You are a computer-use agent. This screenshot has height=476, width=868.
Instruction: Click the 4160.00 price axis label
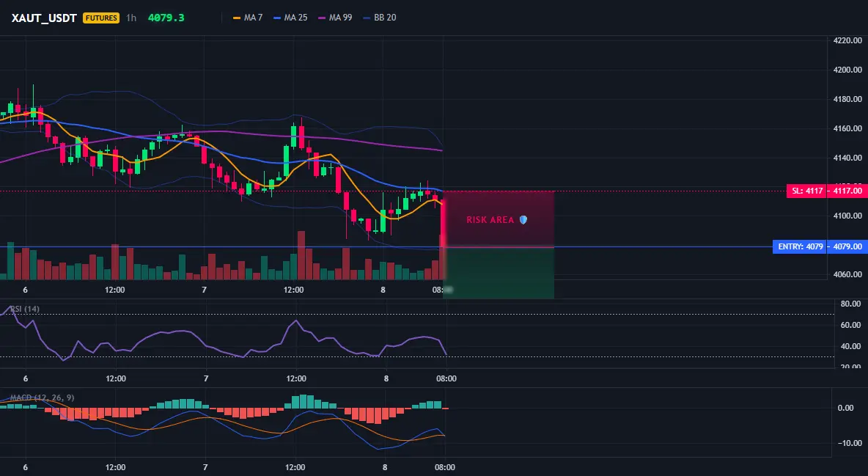pos(847,128)
